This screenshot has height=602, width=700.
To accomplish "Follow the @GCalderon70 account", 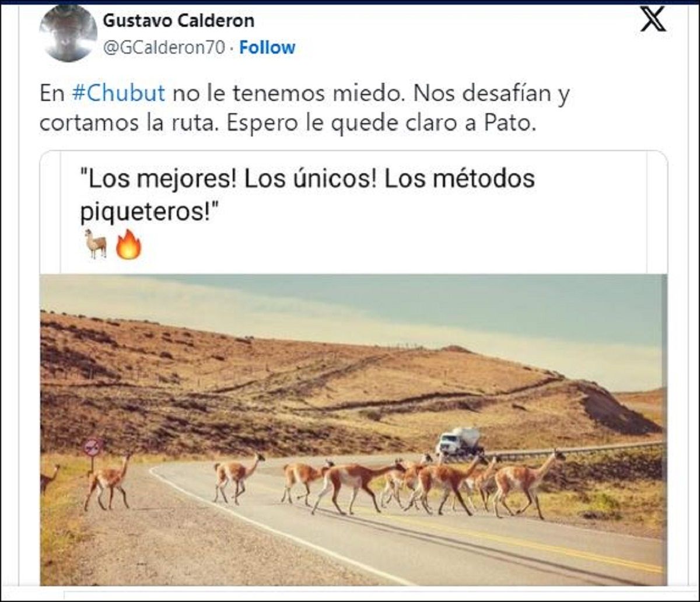I will click(267, 48).
